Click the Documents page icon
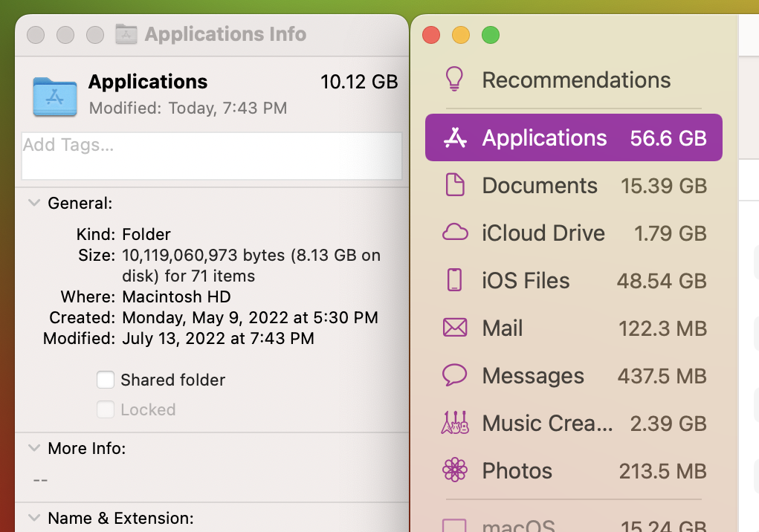759x532 pixels. (455, 185)
